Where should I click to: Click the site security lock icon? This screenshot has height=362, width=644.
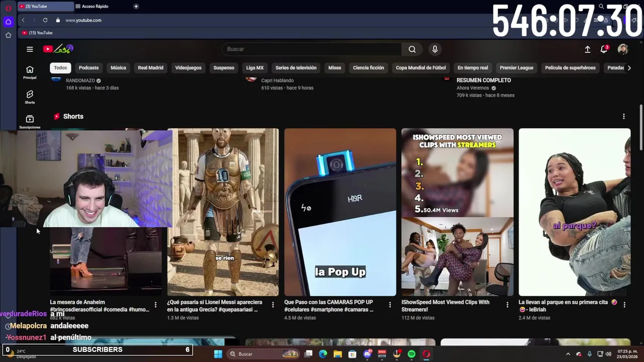coord(58,20)
